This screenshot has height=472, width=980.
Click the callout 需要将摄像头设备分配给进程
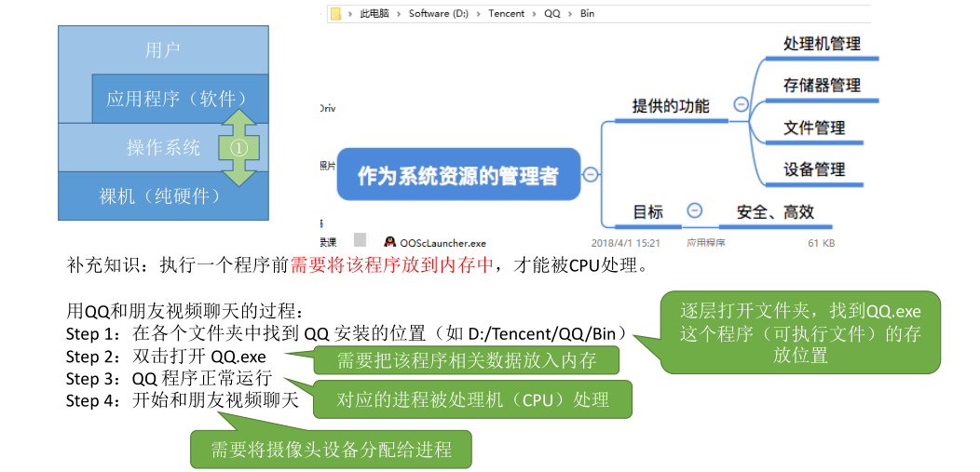tap(331, 450)
